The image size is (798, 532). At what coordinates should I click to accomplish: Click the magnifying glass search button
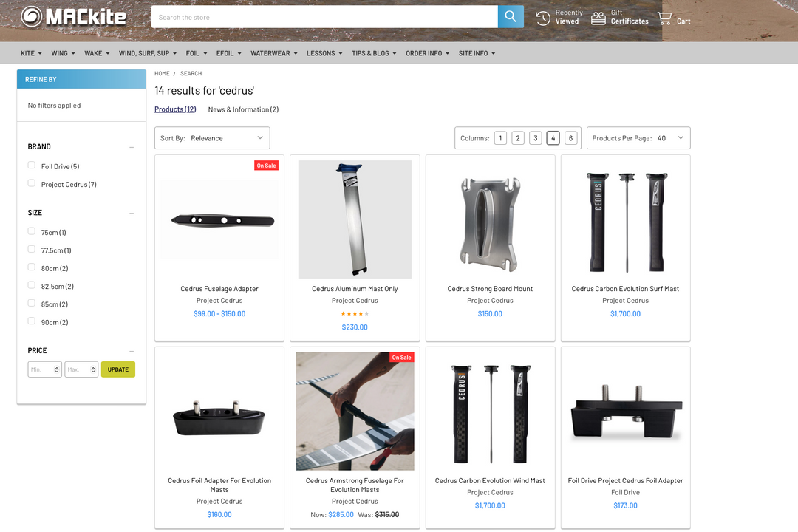[x=510, y=17]
